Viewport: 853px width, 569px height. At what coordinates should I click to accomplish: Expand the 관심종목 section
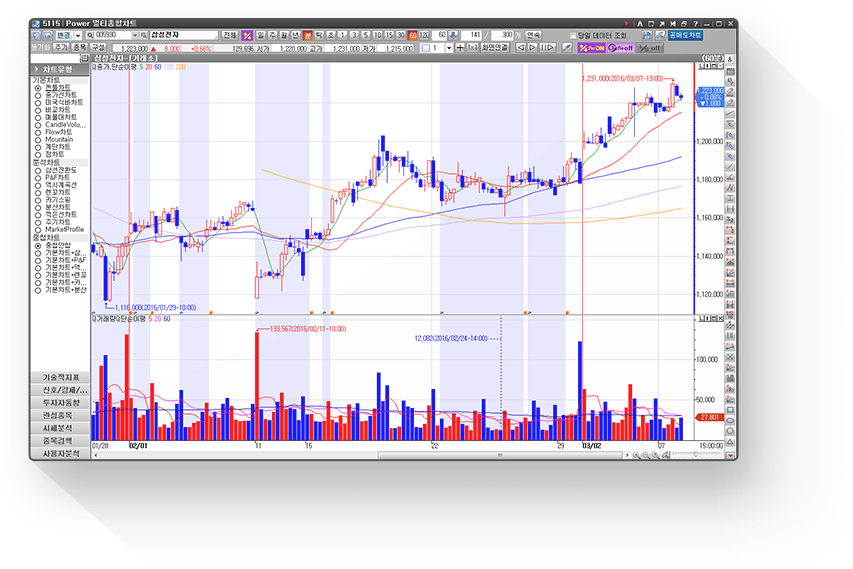click(x=60, y=415)
